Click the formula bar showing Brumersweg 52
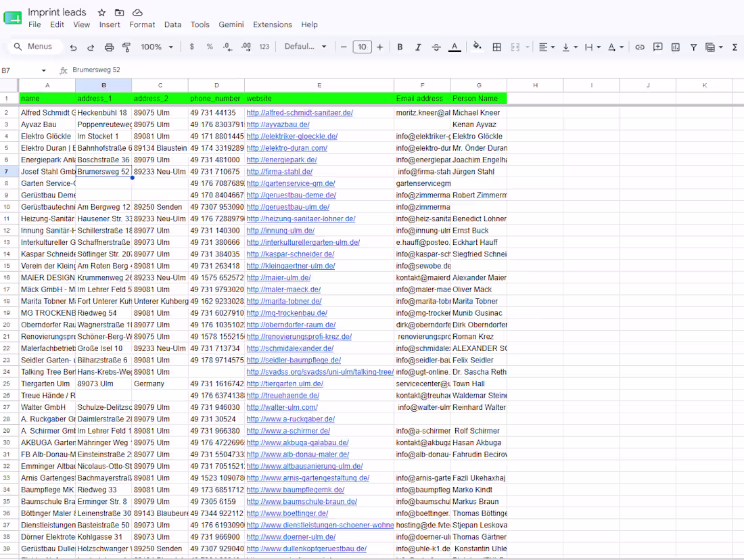Screen dimensions: 744x560 coord(96,70)
